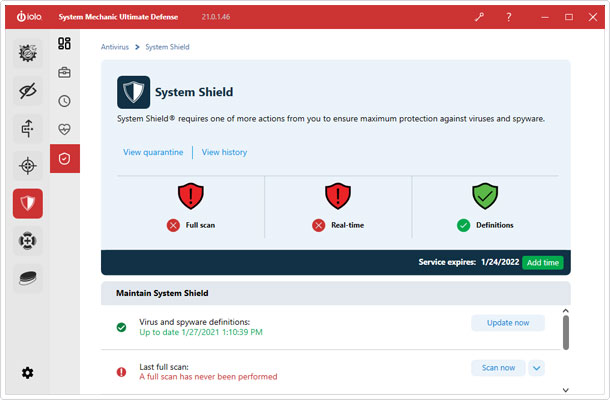Open the disk eraser icon in sidebar

click(28, 279)
